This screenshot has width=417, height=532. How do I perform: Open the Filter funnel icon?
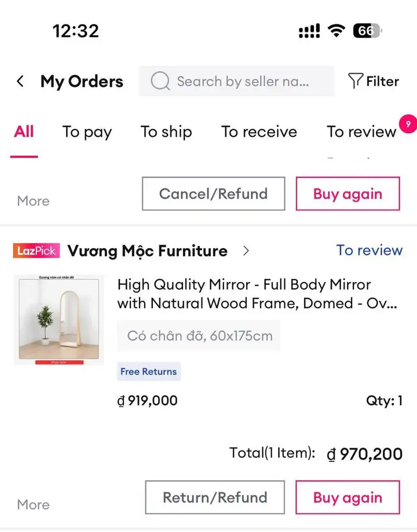click(355, 81)
